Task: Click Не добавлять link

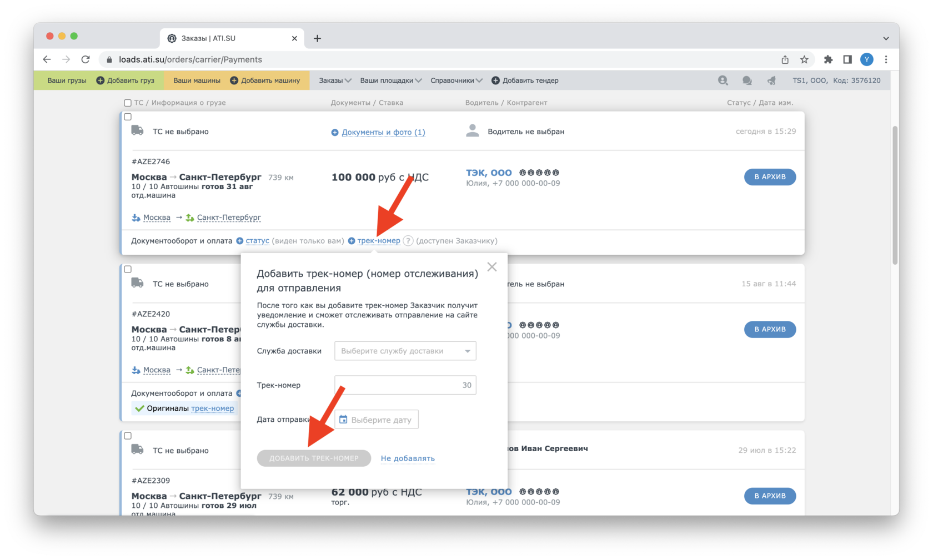Action: coord(408,458)
